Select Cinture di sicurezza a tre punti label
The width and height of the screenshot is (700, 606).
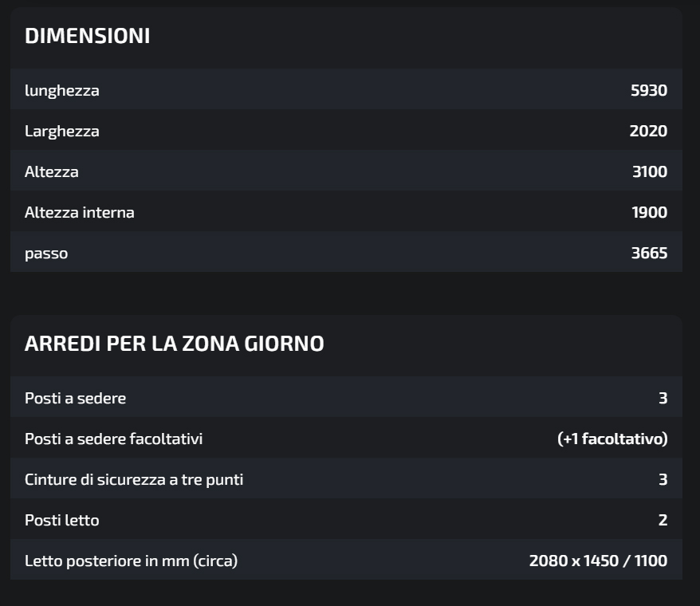pyautogui.click(x=134, y=479)
